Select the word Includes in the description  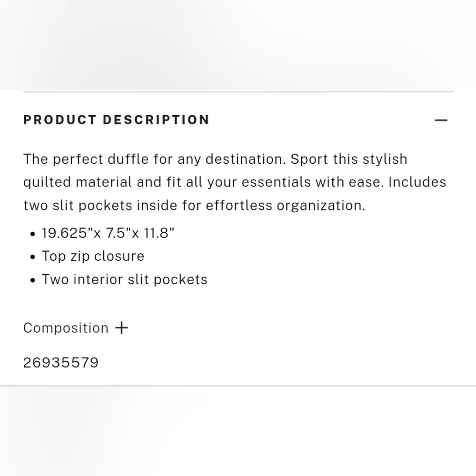coord(417,182)
